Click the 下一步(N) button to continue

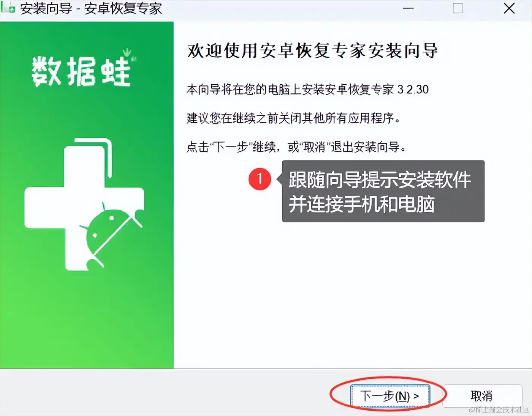(x=390, y=396)
